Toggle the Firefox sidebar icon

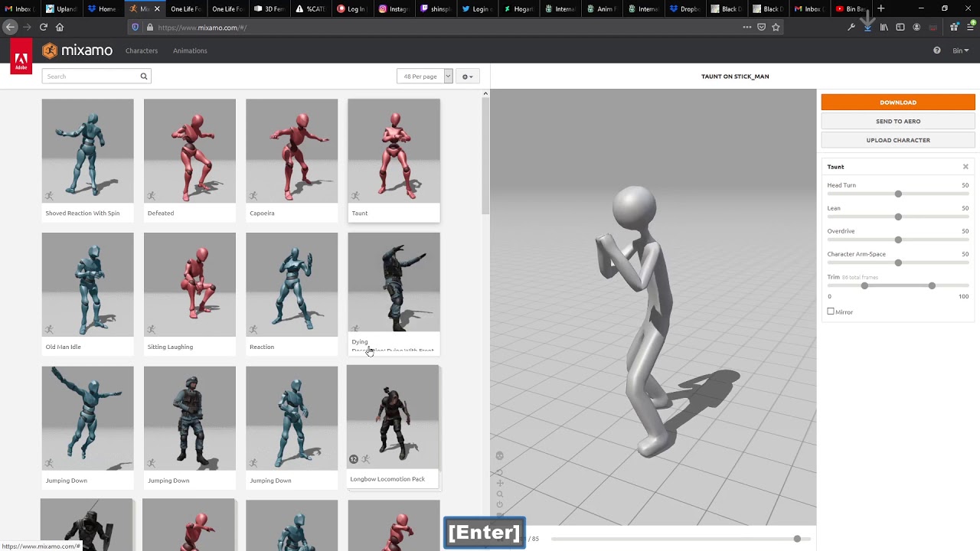tap(900, 28)
